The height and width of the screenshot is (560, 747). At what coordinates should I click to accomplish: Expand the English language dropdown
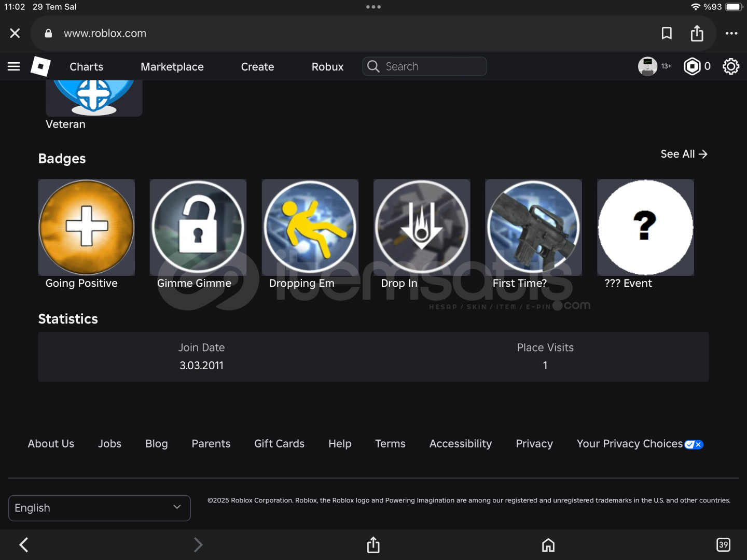point(100,508)
